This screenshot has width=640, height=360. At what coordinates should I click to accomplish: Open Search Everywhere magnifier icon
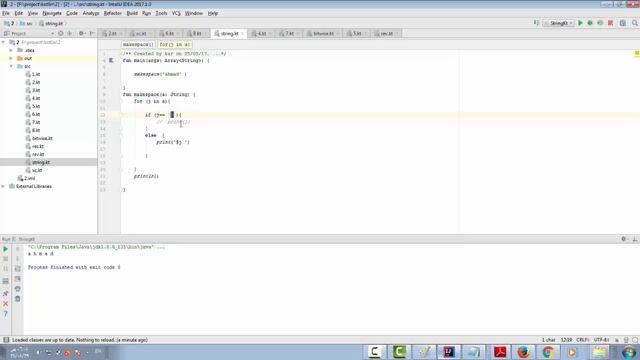pos(635,23)
